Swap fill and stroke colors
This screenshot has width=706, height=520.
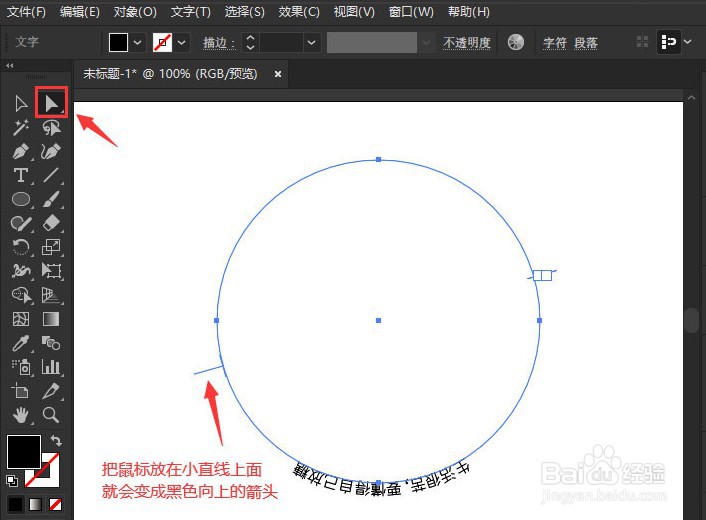coord(56,440)
